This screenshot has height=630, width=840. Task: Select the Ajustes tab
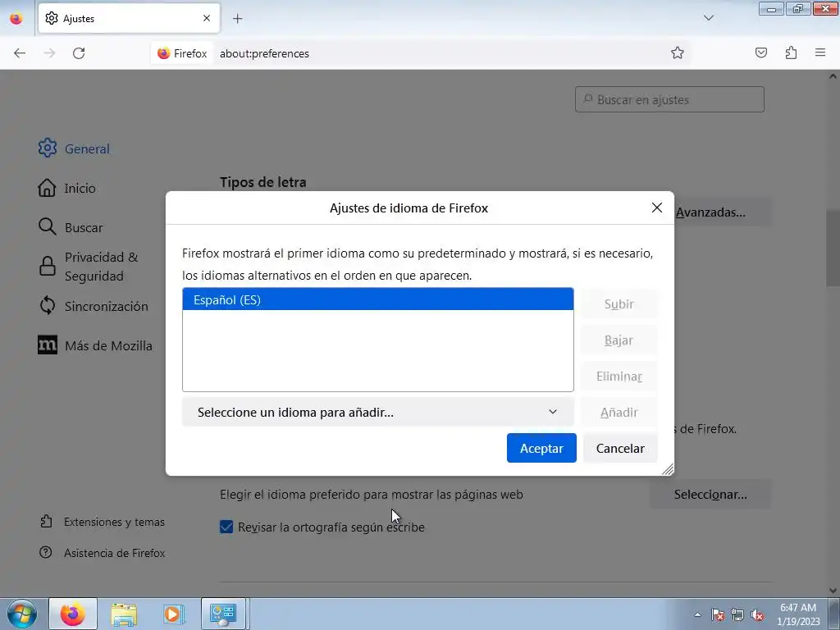(129, 19)
